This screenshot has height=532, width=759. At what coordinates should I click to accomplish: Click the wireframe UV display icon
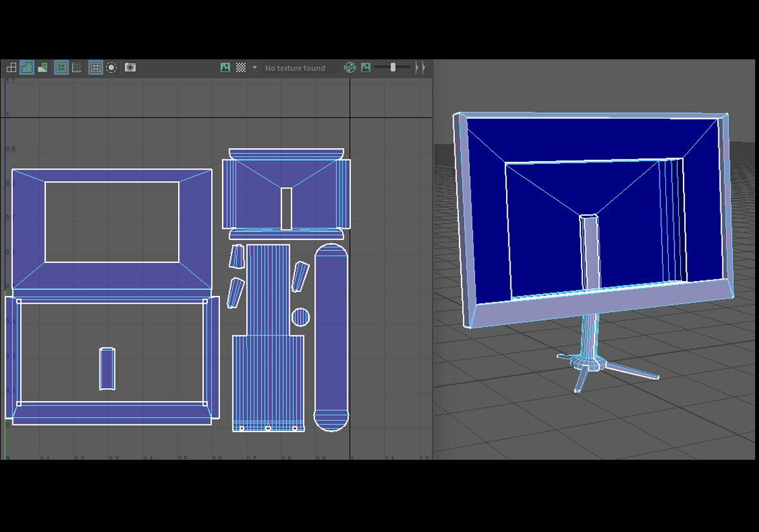12,68
